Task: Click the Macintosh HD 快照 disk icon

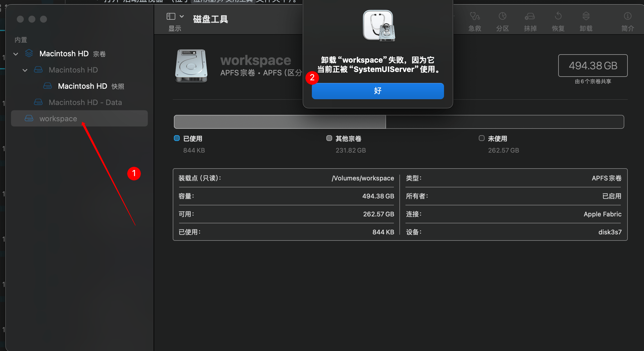Action: point(48,86)
